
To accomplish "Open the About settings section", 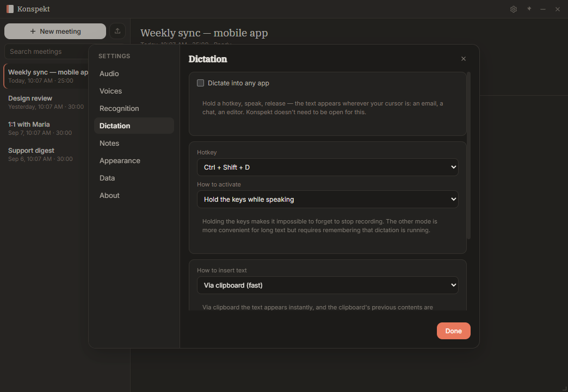I will 134,195.
